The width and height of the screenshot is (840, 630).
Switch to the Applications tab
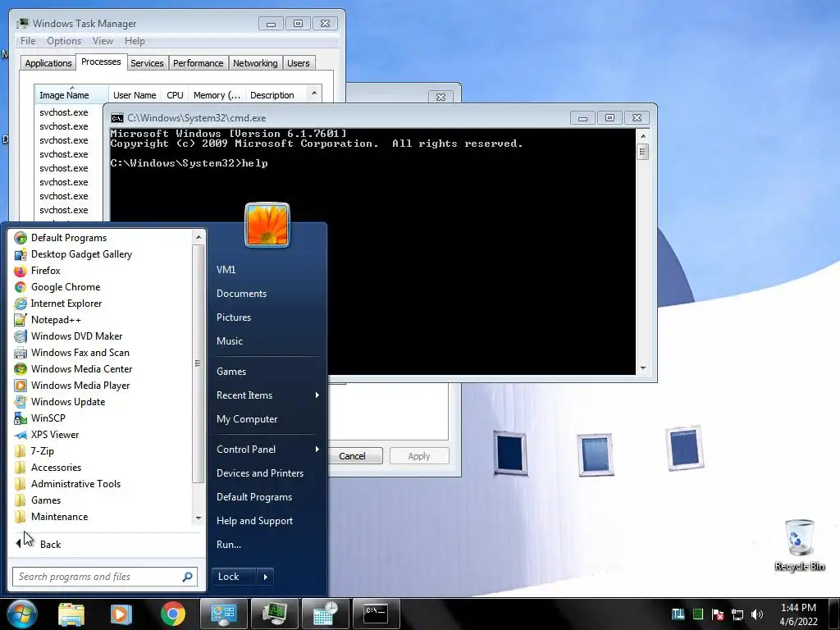tap(48, 63)
